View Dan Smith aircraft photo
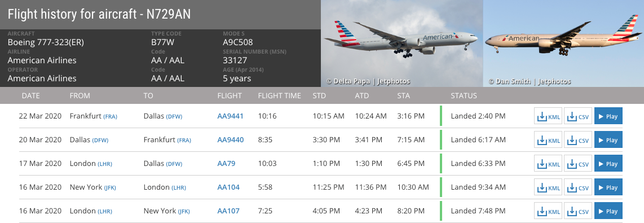The height and width of the screenshot is (223, 644). pos(563,43)
